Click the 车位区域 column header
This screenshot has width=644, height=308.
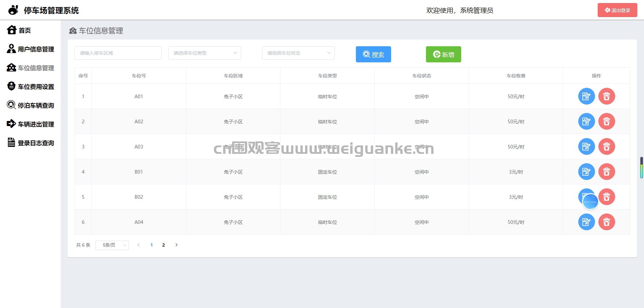click(233, 76)
